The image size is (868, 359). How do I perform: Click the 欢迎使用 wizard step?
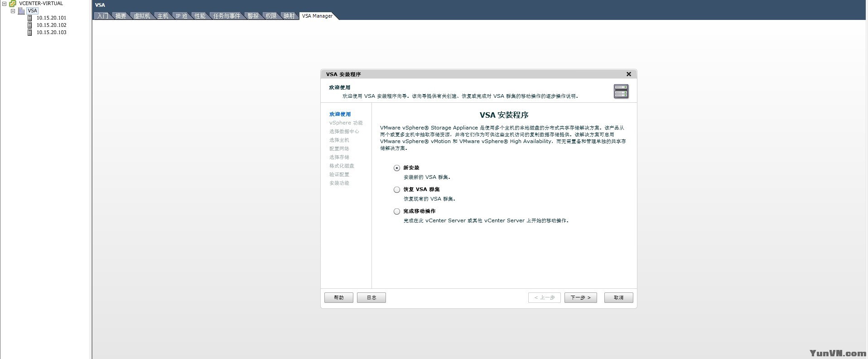(x=340, y=115)
